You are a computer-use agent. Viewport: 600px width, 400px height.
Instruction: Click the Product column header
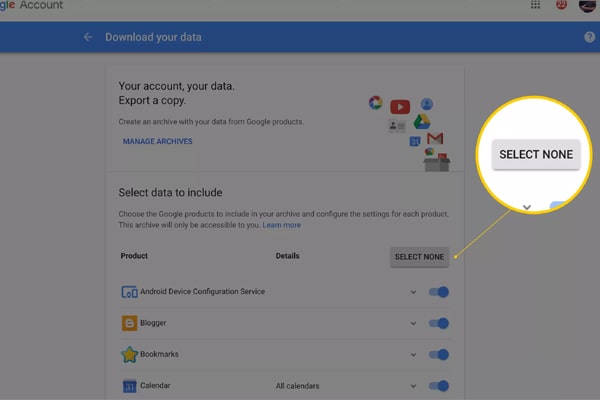pyautogui.click(x=134, y=256)
